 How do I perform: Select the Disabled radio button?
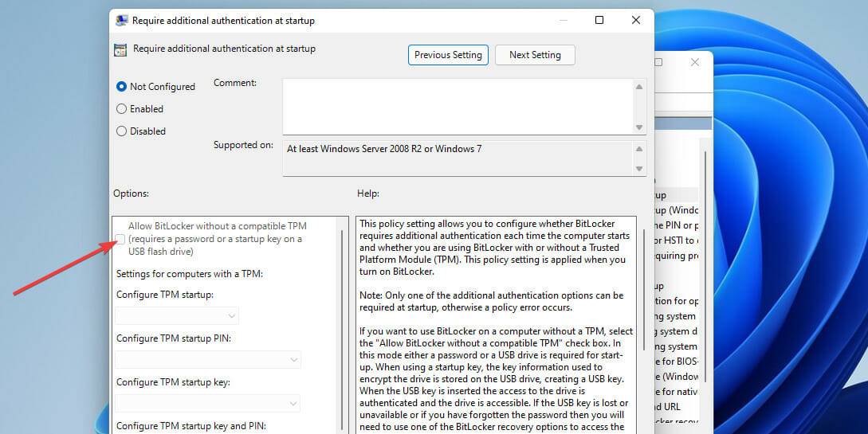coord(122,131)
